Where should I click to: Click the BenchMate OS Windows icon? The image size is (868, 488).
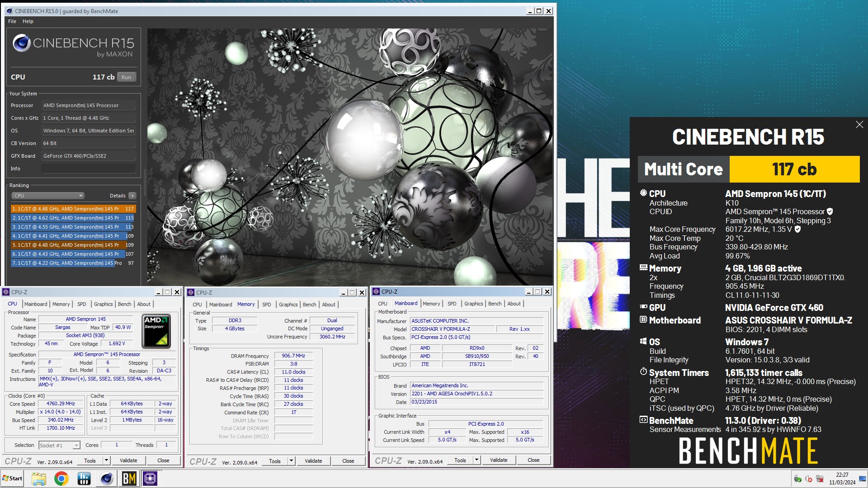(x=643, y=341)
